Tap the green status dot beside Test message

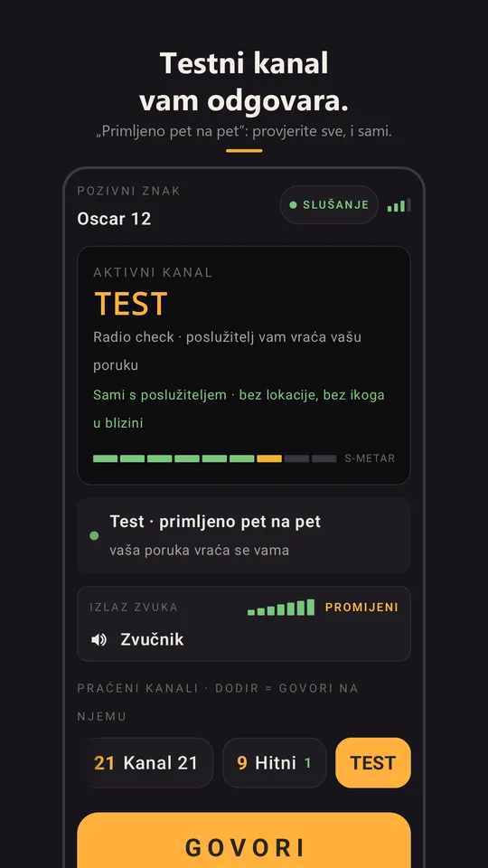coord(94,535)
